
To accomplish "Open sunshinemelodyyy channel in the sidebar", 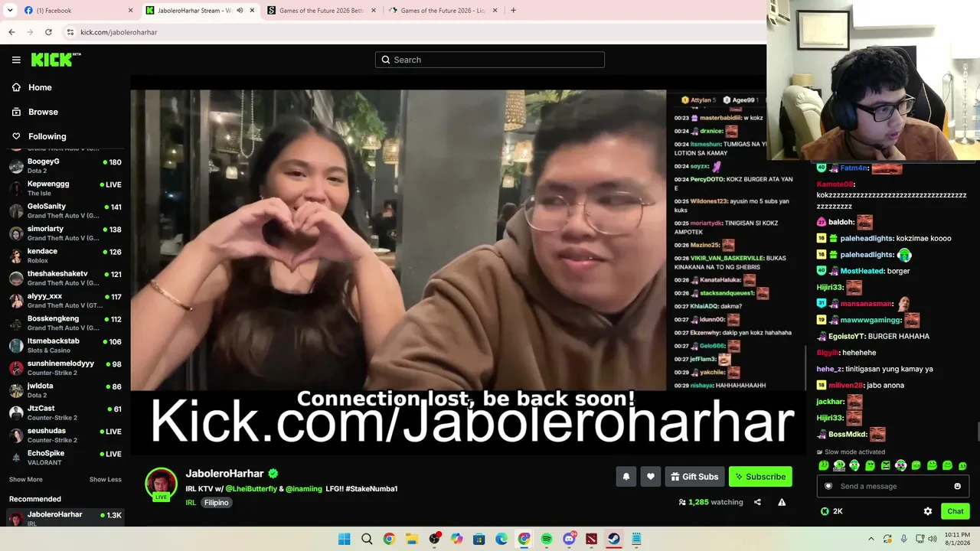I will (65, 367).
